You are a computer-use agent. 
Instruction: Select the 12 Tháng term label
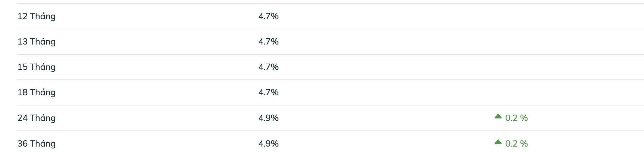click(x=36, y=16)
